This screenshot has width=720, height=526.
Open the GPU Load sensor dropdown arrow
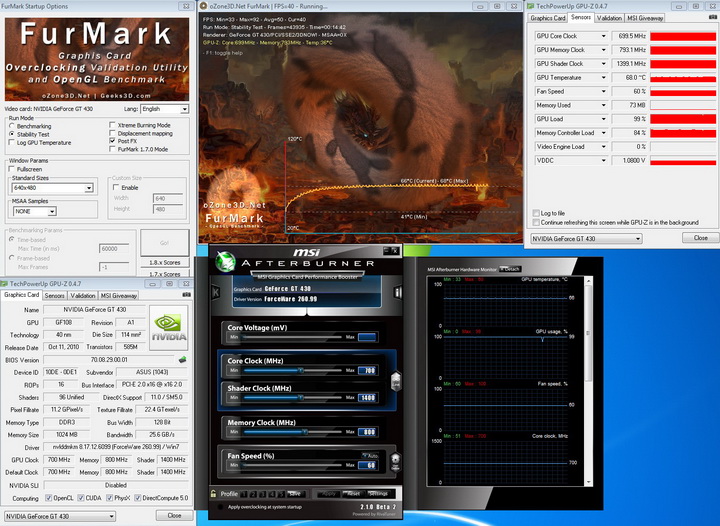(x=603, y=119)
